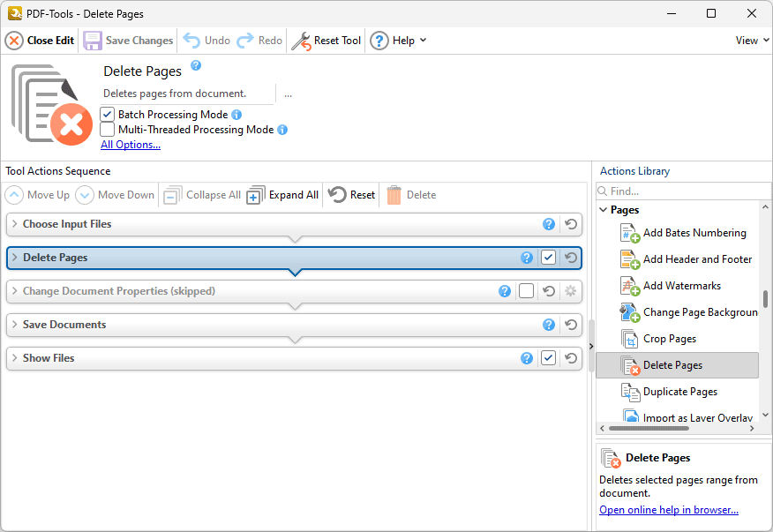This screenshot has height=532, width=773.
Task: Click the Move Up arrow icon
Action: 14,195
